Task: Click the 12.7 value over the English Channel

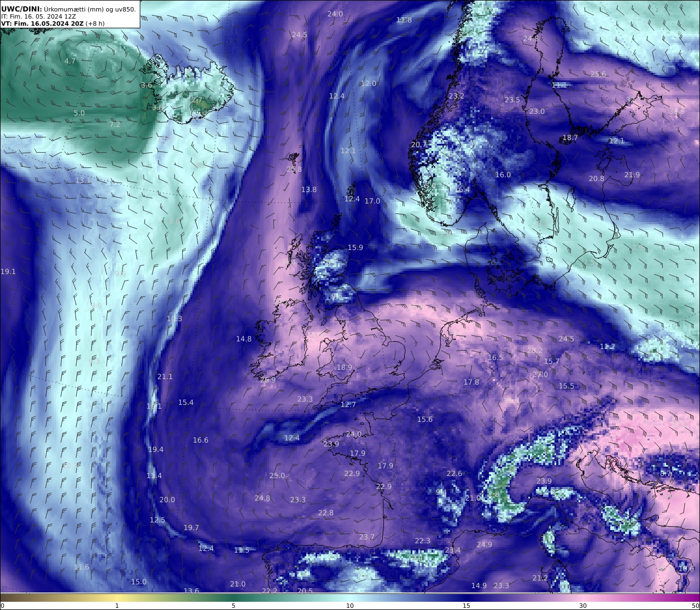Action: click(348, 404)
